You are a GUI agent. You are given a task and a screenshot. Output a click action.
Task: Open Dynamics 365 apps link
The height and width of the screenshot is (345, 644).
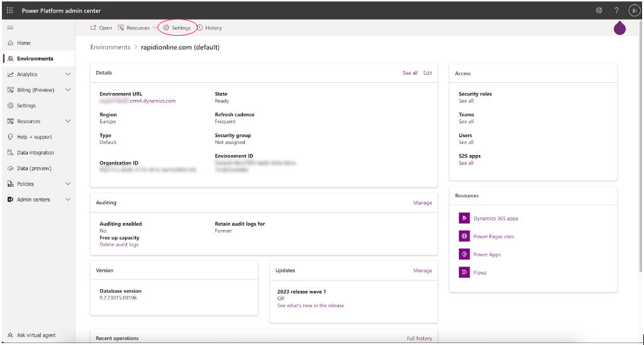(x=496, y=218)
